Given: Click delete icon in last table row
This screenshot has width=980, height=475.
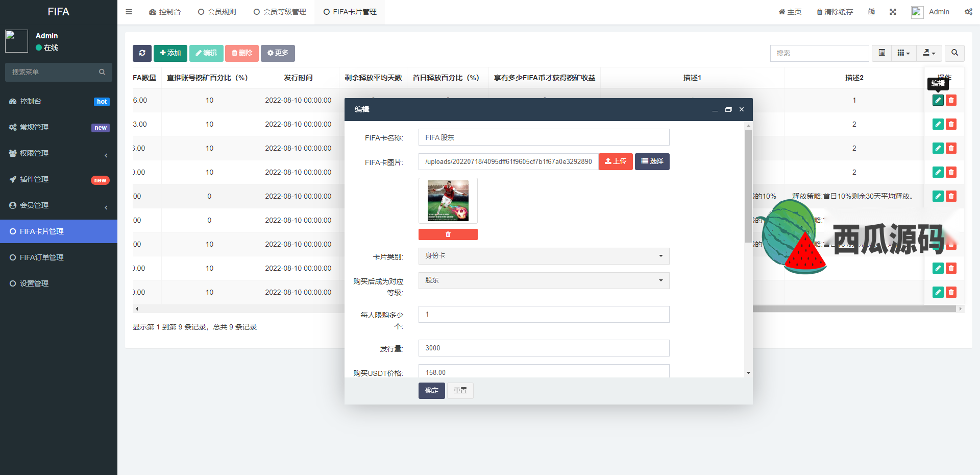Looking at the screenshot, I should tap(951, 292).
